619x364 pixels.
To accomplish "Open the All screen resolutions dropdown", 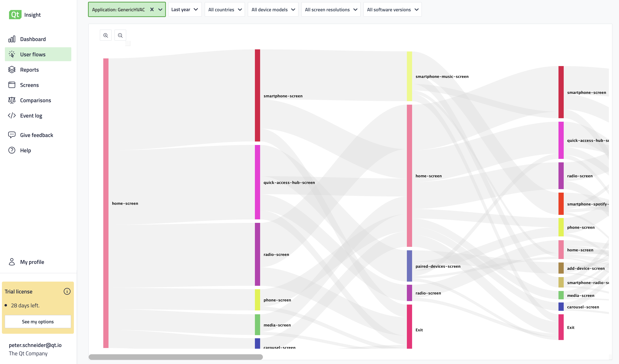I will coord(331,10).
